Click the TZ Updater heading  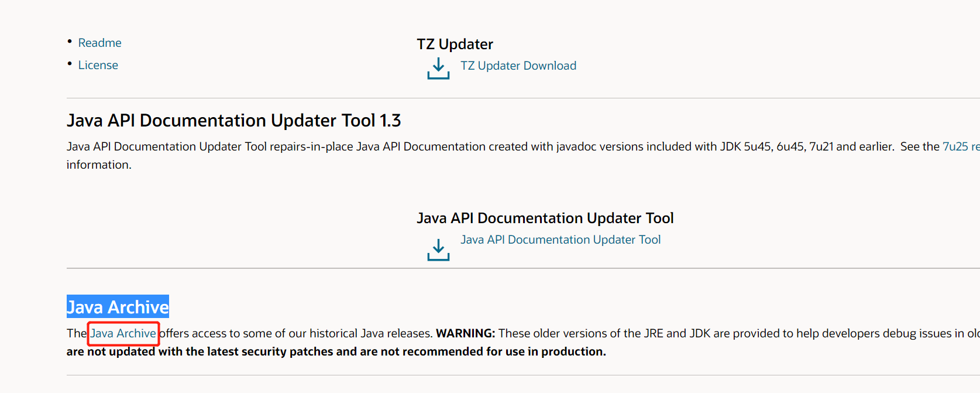point(455,44)
